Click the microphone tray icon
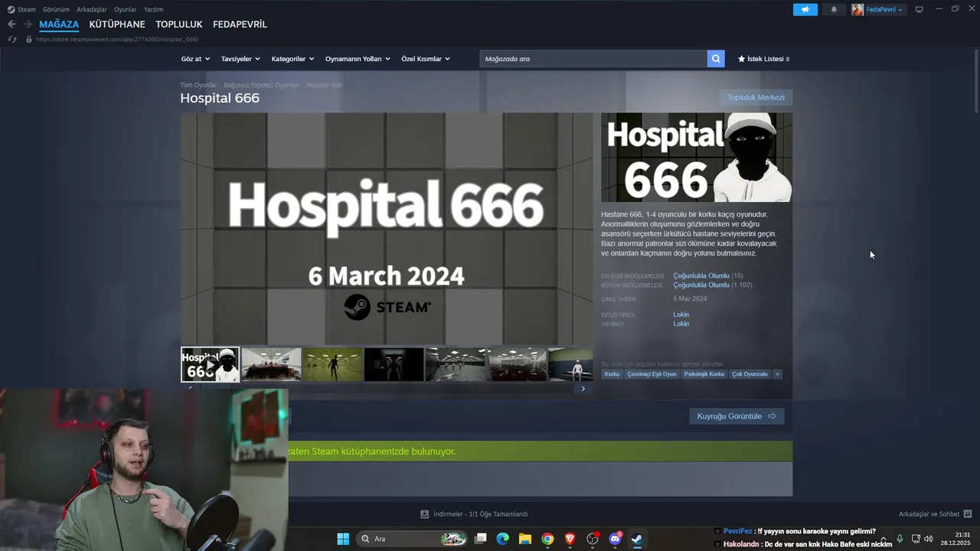The height and width of the screenshot is (551, 980). tap(900, 539)
